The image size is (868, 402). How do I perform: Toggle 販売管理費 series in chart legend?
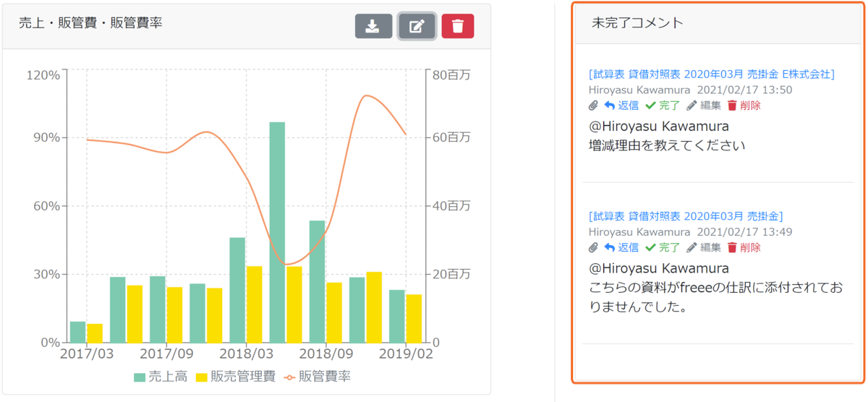point(237,377)
